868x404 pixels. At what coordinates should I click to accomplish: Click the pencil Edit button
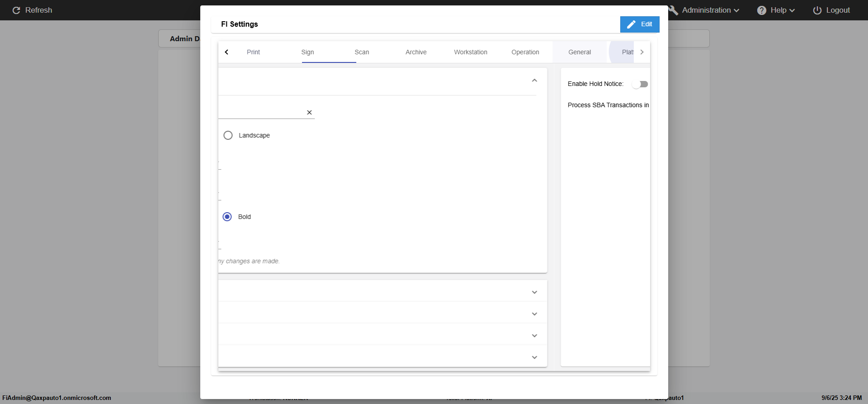(639, 24)
